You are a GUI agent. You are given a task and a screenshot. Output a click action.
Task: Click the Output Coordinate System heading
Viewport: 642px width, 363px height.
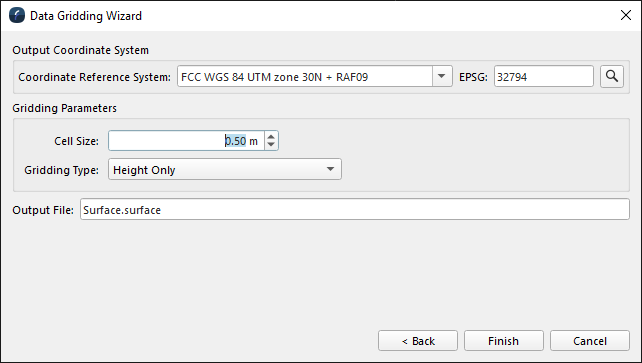point(81,50)
